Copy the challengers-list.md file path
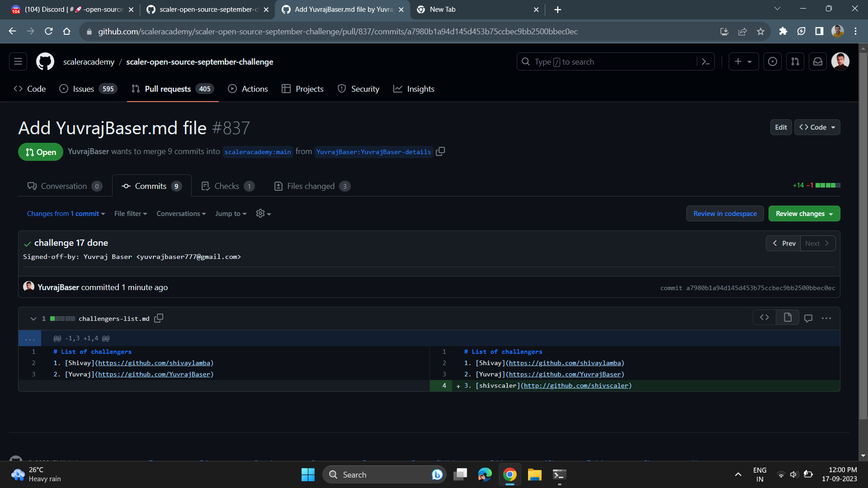 [x=159, y=318]
